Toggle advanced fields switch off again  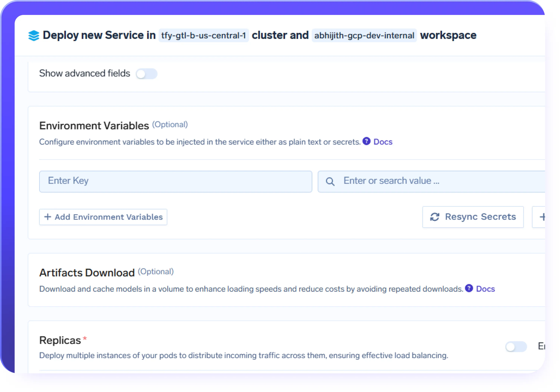(x=146, y=73)
